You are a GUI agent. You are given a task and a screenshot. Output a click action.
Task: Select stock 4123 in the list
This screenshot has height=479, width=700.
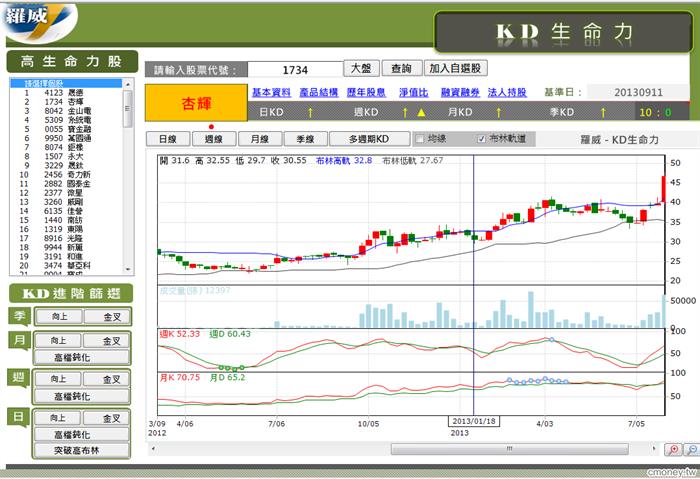coord(66,92)
